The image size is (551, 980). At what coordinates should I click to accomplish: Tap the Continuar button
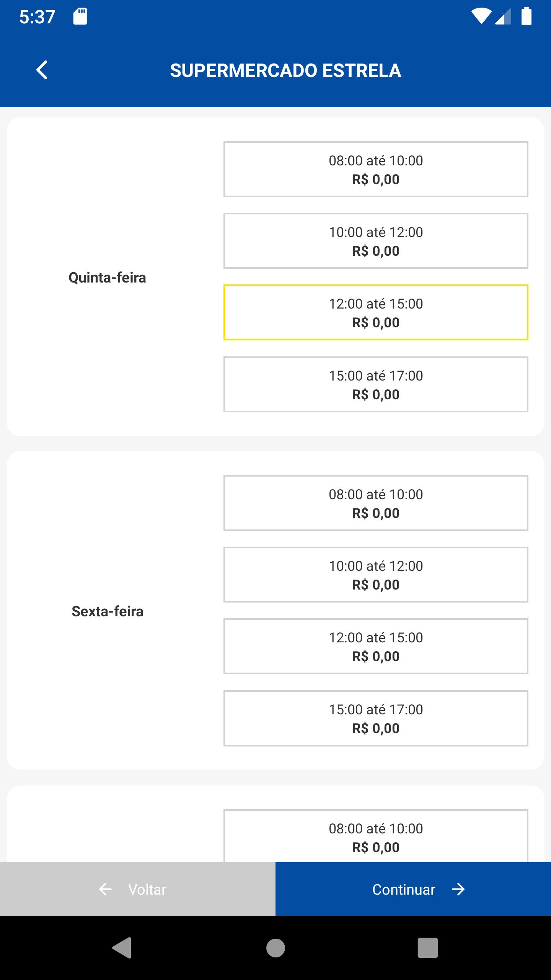coord(413,889)
